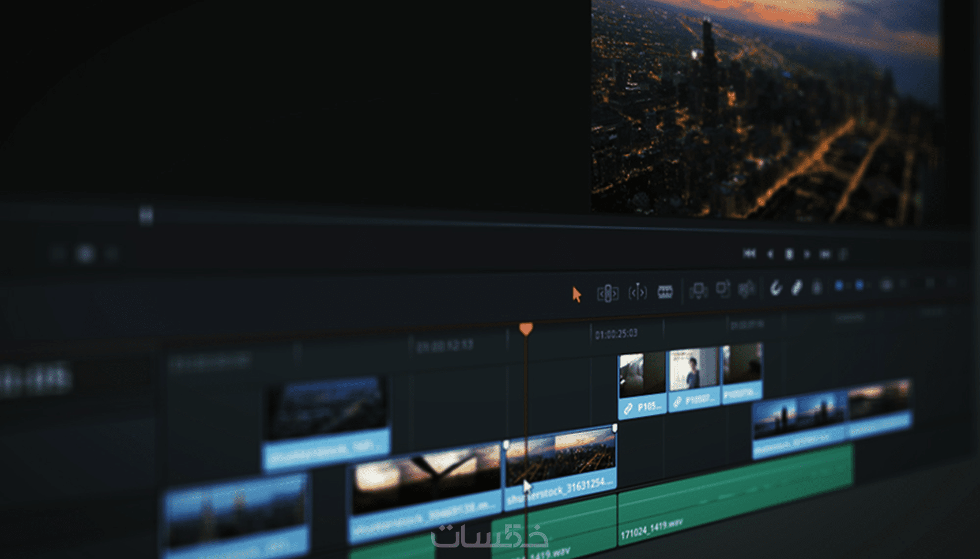The width and height of the screenshot is (980, 559).
Task: Stop playback in the timeline viewer
Action: point(789,254)
